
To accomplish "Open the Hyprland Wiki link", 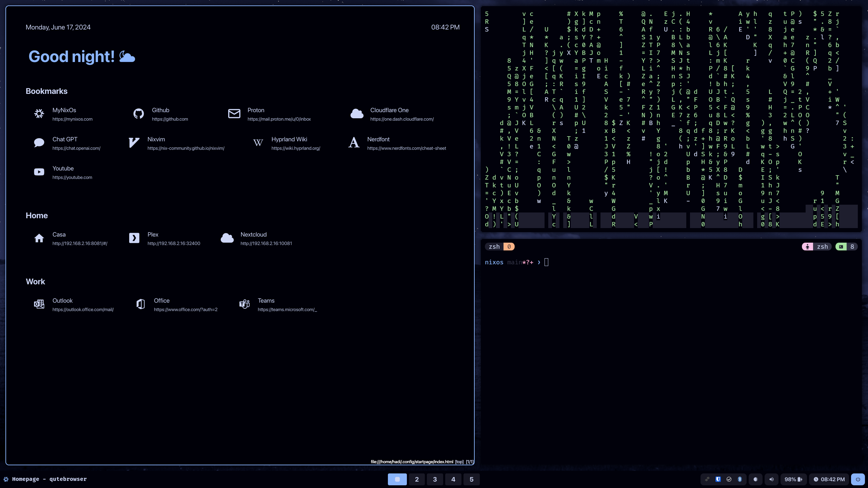I will (x=289, y=139).
